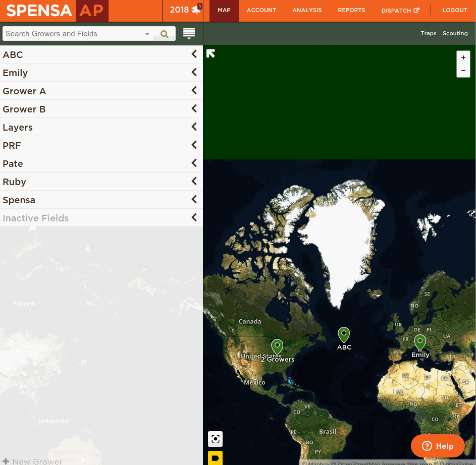Open the Analysis tab

pos(307,10)
